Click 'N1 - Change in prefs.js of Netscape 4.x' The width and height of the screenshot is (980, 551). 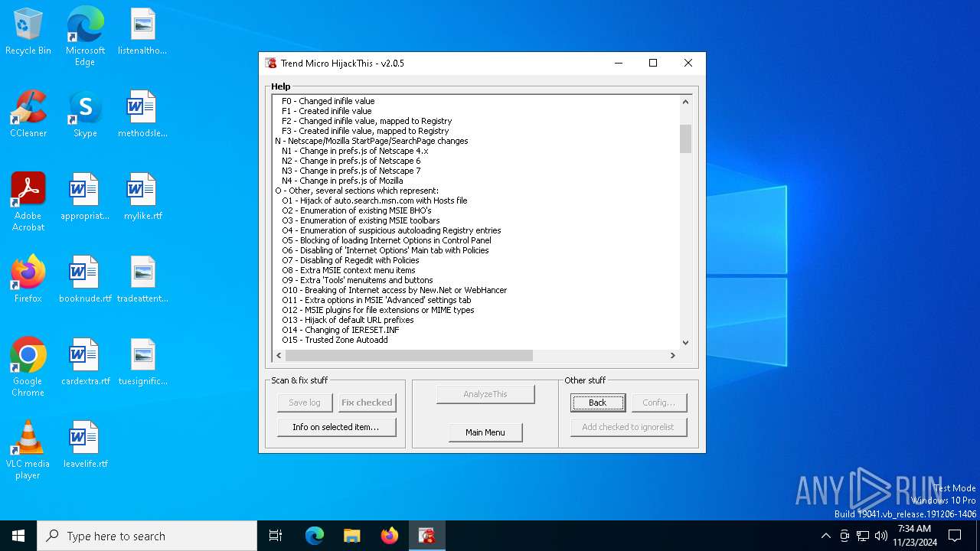point(354,151)
